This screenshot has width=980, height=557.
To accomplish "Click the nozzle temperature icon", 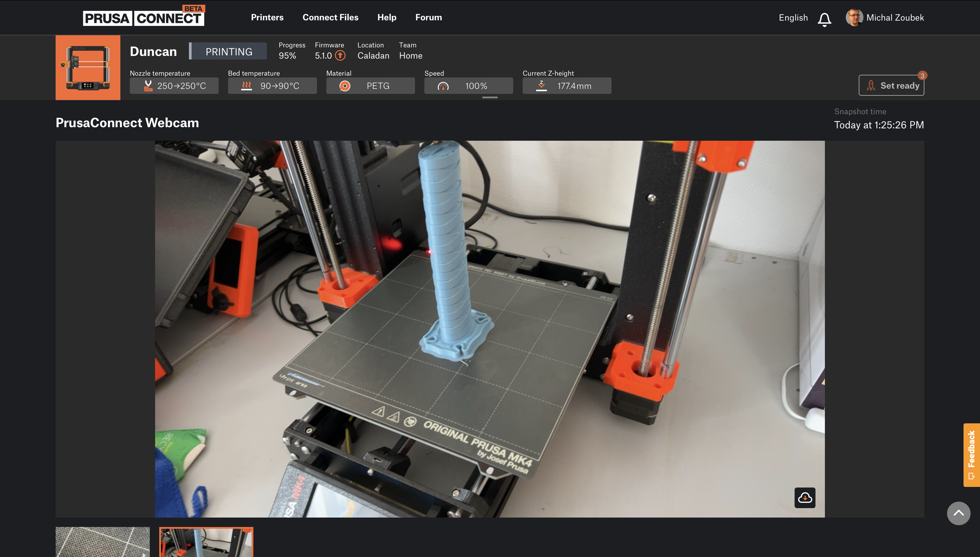I will coord(147,86).
